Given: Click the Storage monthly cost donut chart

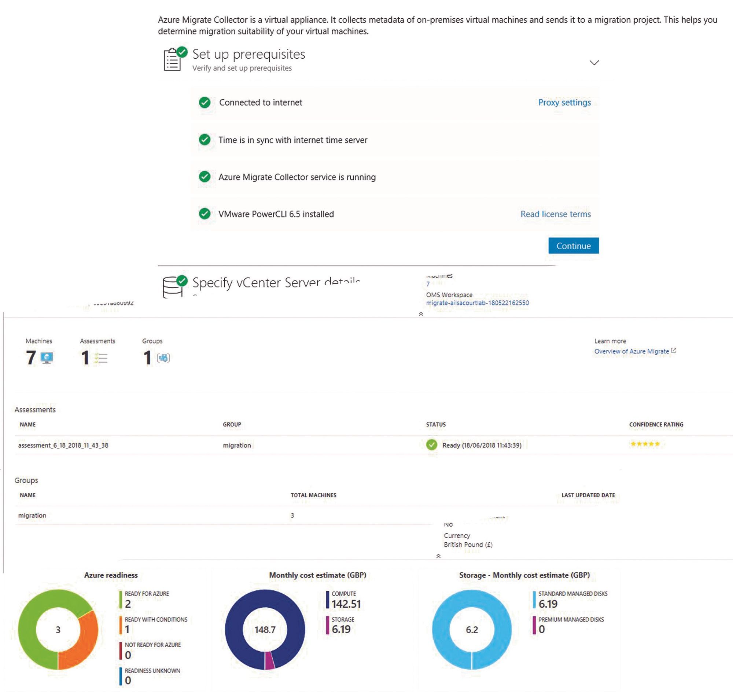Looking at the screenshot, I should tap(473, 630).
